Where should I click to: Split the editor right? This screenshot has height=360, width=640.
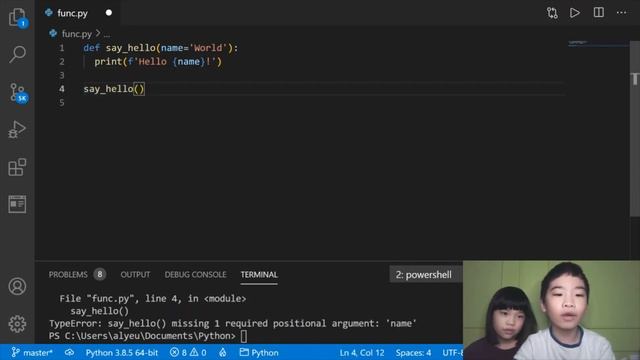pos(598,13)
